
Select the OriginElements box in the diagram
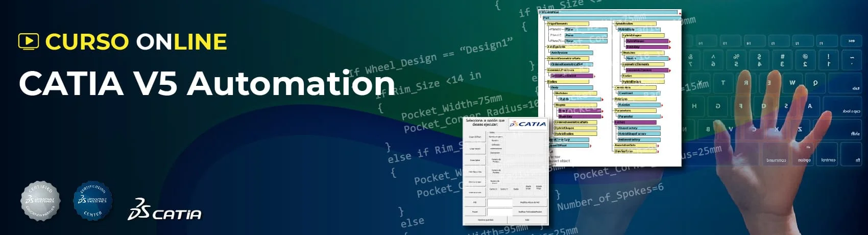point(567,23)
